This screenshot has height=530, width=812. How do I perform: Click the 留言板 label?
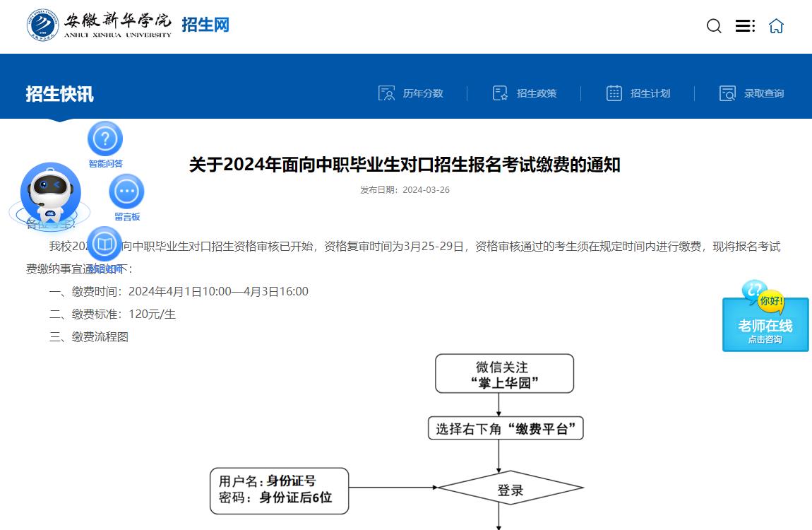coord(127,216)
